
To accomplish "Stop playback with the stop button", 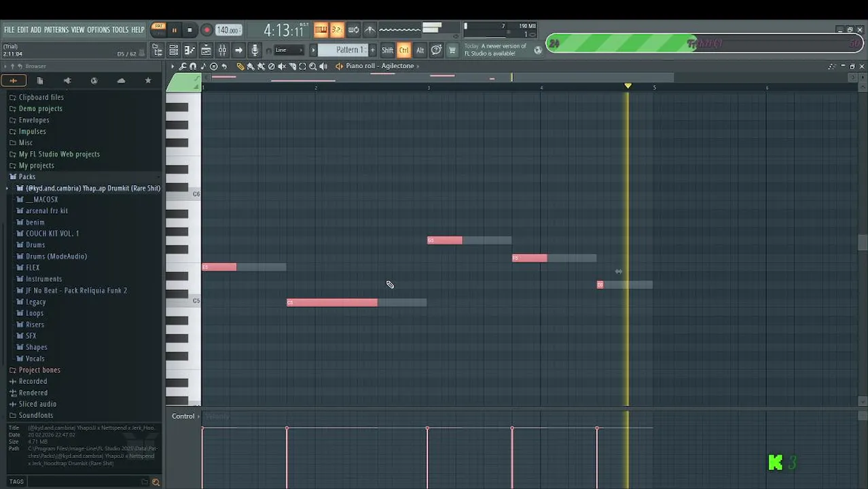I will point(189,30).
